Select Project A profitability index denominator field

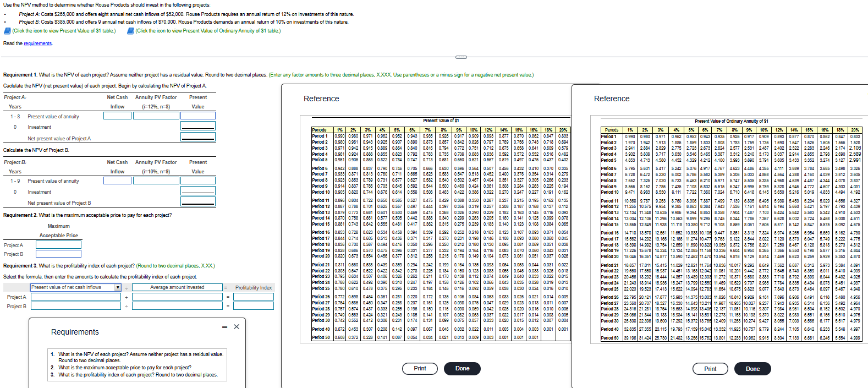click(177, 297)
